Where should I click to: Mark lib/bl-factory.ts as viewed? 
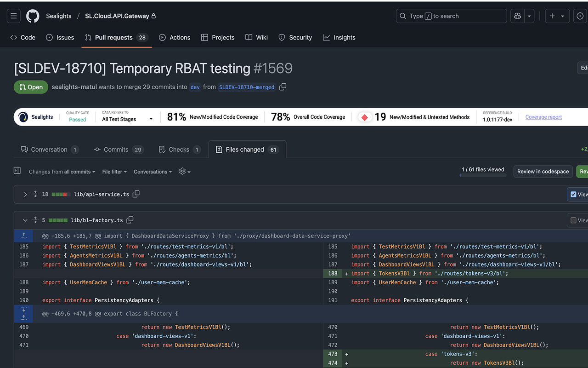click(573, 220)
